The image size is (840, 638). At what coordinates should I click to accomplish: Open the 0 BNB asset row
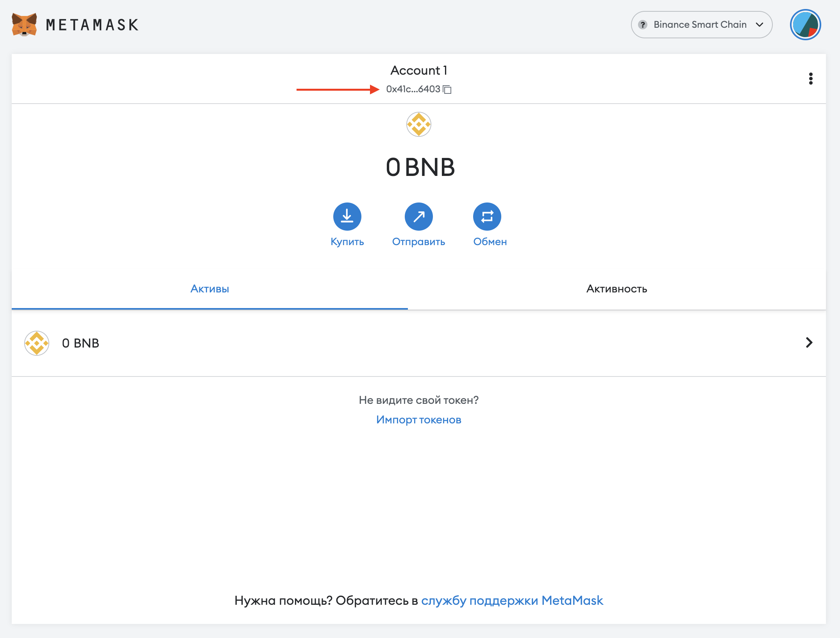tap(418, 343)
